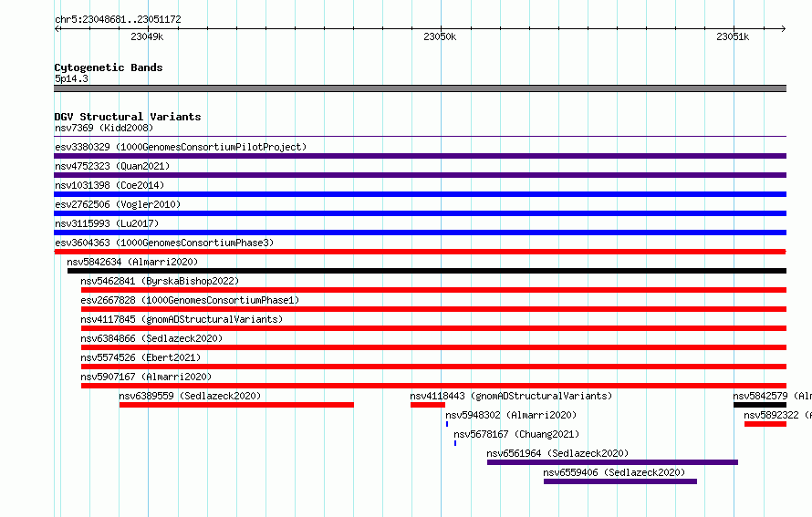Click tiny blue marker under nsv5678167

[455, 443]
